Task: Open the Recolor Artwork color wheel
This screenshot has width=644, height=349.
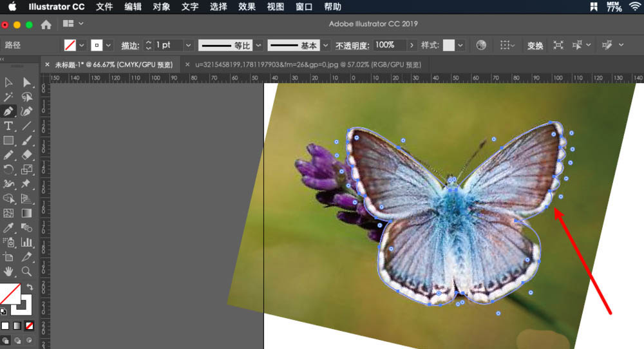Action: pyautogui.click(x=481, y=45)
